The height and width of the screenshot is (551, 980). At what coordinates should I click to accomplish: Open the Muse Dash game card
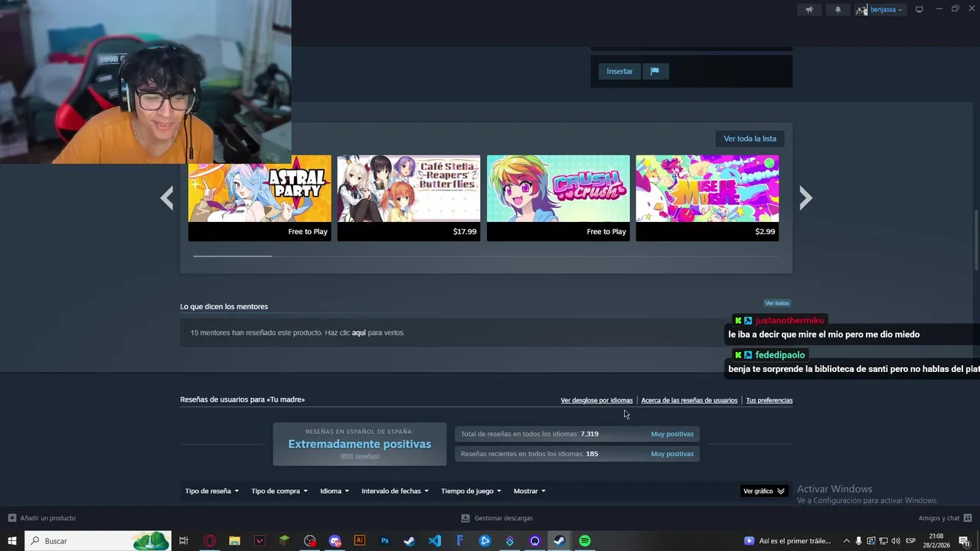[x=707, y=198]
